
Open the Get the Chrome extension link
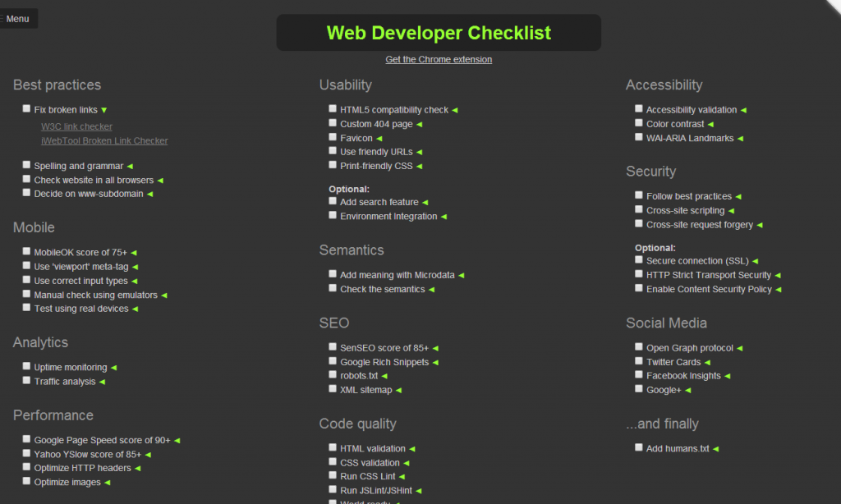coord(439,59)
